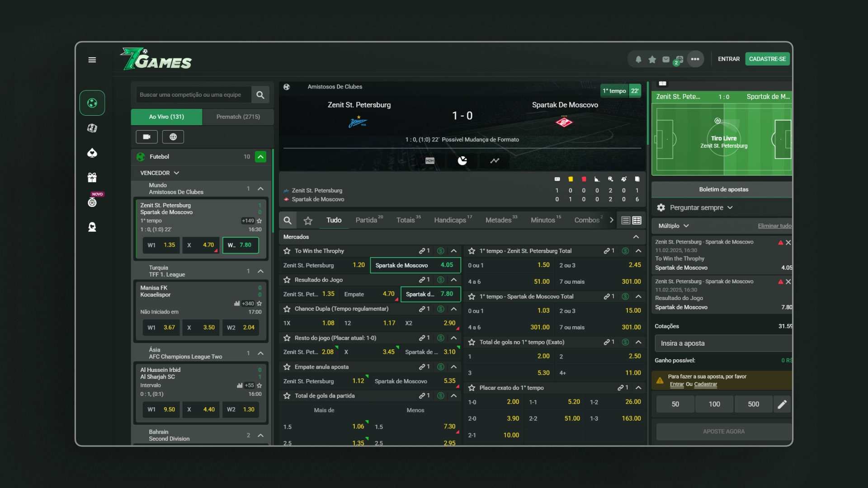Collapse AFC Champions League Two group
Image resolution: width=868 pixels, height=488 pixels.
point(261,353)
